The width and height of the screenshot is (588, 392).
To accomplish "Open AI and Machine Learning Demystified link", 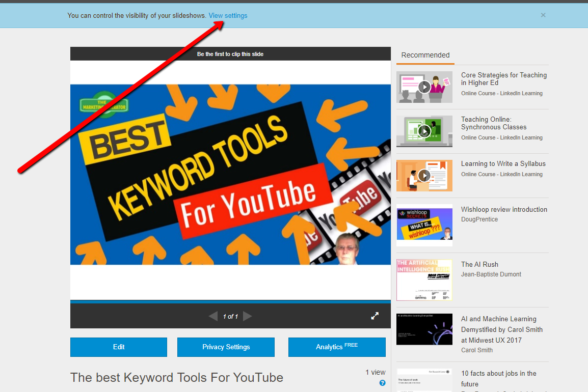I will (x=502, y=329).
